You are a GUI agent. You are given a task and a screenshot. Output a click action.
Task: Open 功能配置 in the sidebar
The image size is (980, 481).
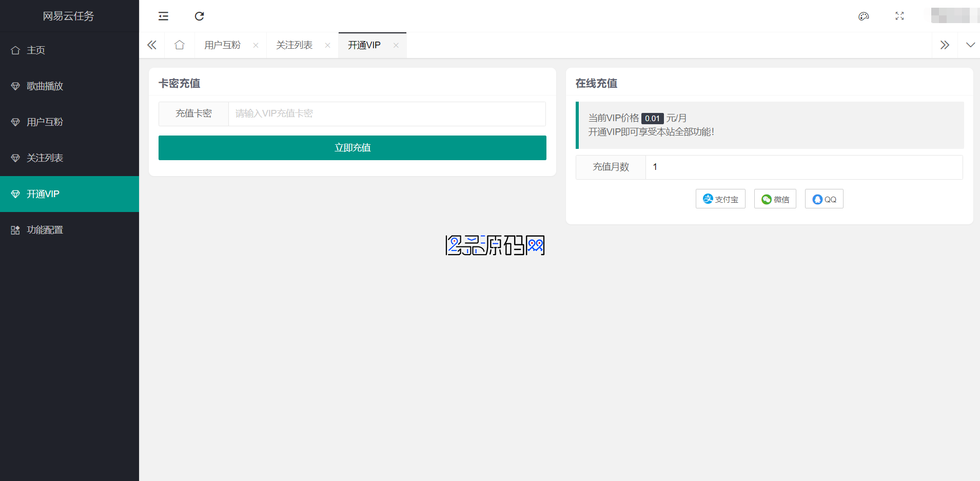(x=69, y=230)
